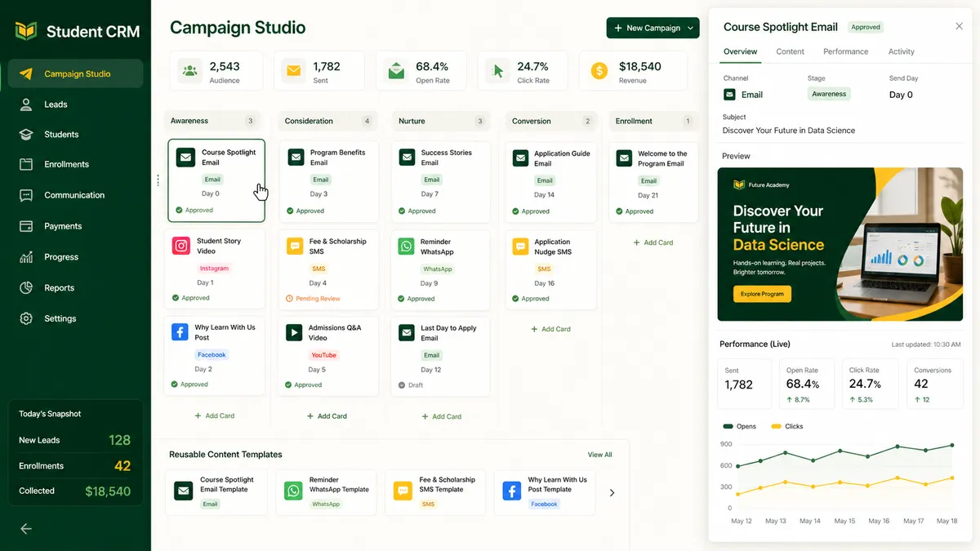Viewport: 980px width, 551px height.
Task: Close the Course Spotlight Email panel
Action: (x=959, y=26)
